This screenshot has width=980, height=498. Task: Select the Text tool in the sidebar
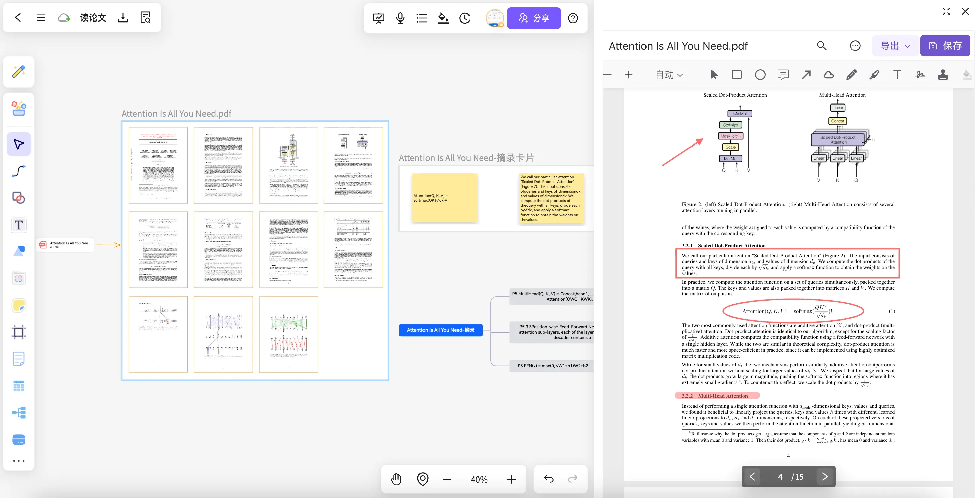19,224
